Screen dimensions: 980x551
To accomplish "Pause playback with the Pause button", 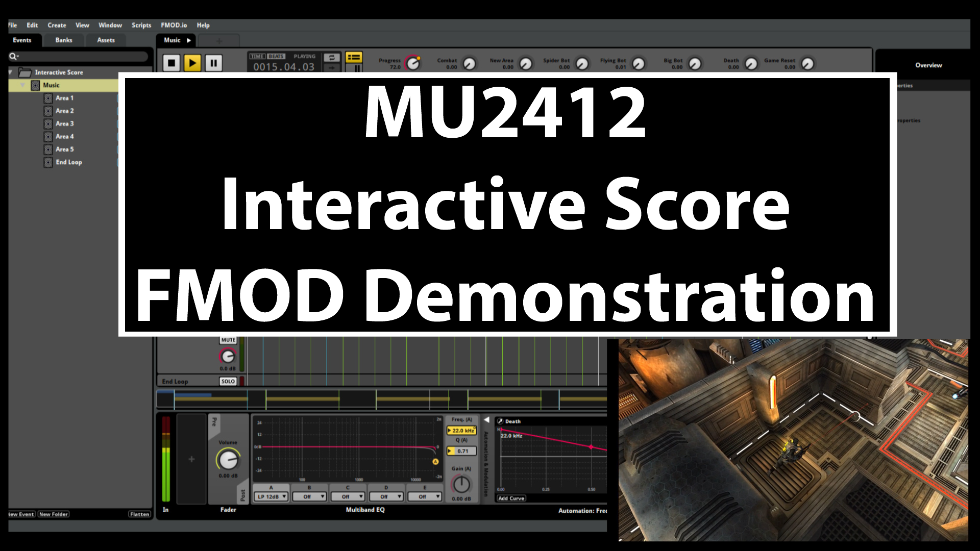I will click(214, 63).
